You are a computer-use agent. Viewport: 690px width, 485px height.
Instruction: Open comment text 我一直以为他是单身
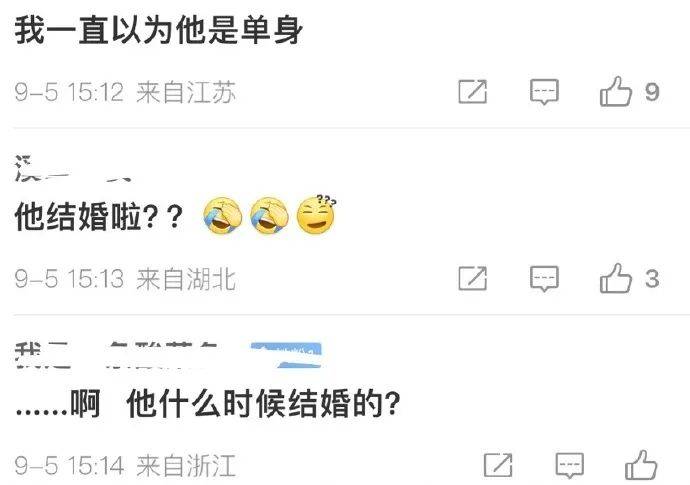(158, 30)
